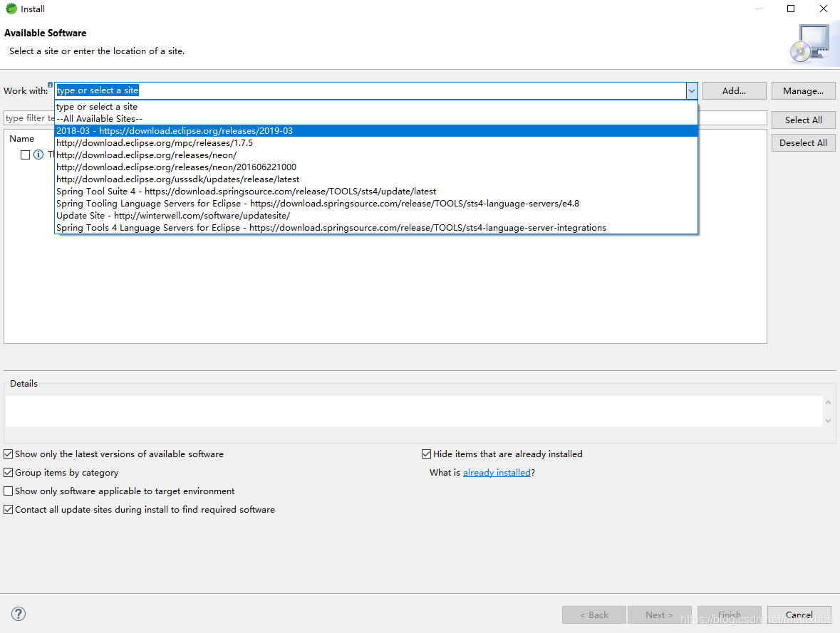The width and height of the screenshot is (840, 633).
Task: Choose the releases/neon/ site
Action: 376,155
